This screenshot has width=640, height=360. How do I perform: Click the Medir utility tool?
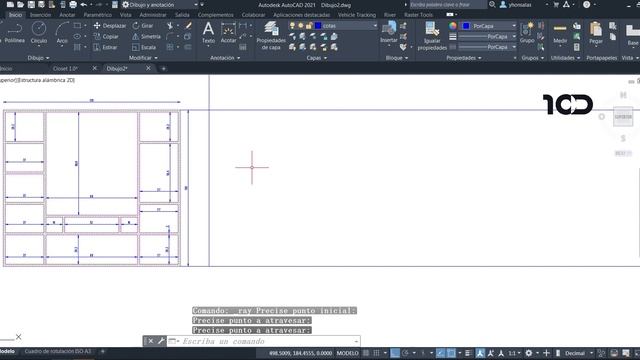click(x=560, y=33)
